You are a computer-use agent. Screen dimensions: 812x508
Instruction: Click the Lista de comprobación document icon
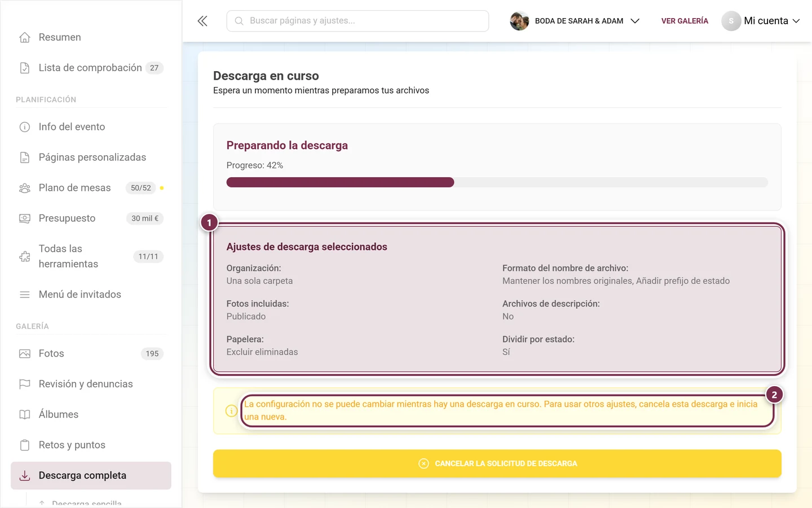pos(25,68)
